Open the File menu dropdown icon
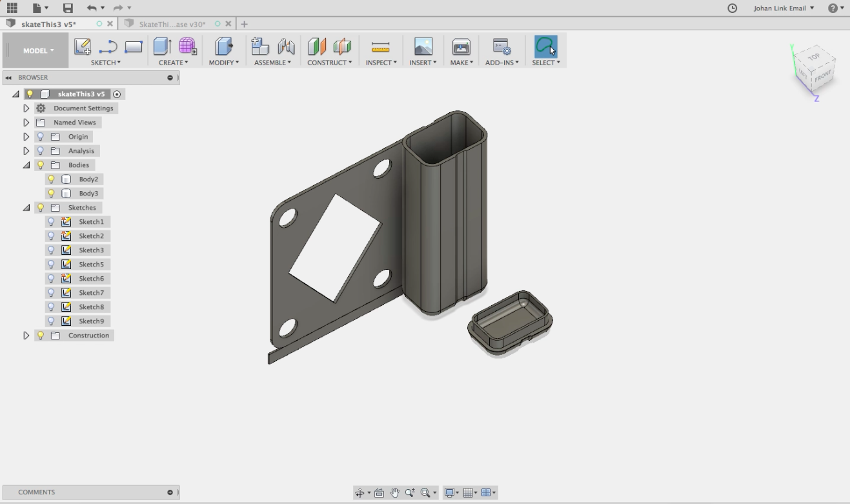Screen dimensions: 850x504 click(40, 8)
